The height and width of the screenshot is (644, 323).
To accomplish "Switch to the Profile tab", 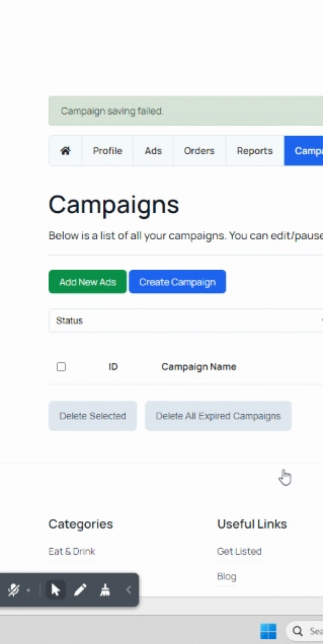I will click(108, 151).
